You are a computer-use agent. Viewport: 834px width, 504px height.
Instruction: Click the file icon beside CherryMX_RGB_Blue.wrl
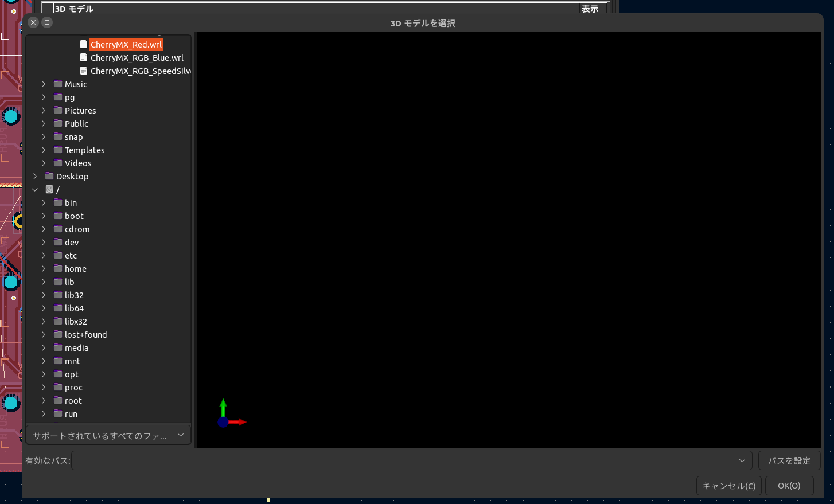(x=84, y=57)
